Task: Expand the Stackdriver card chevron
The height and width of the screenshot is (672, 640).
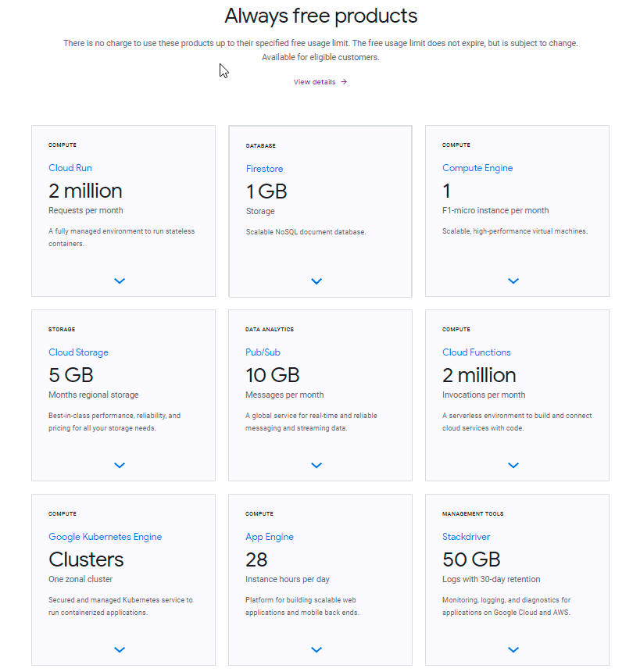Action: pyautogui.click(x=513, y=649)
